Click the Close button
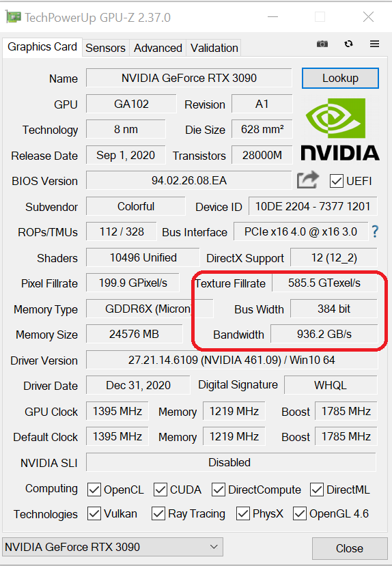Screen dimensions: 392x566 coord(350,548)
